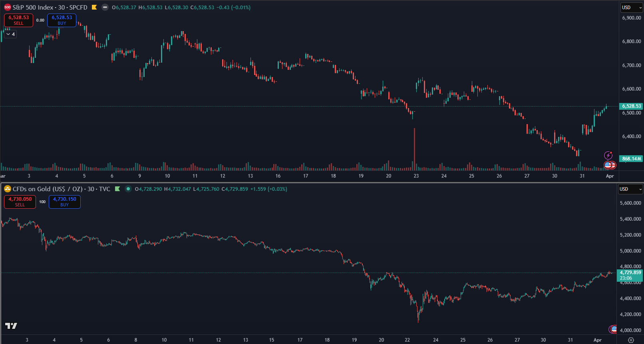Viewport: 644px width, 344px height.
Task: Click the 868.14M volume label
Action: coord(631,159)
